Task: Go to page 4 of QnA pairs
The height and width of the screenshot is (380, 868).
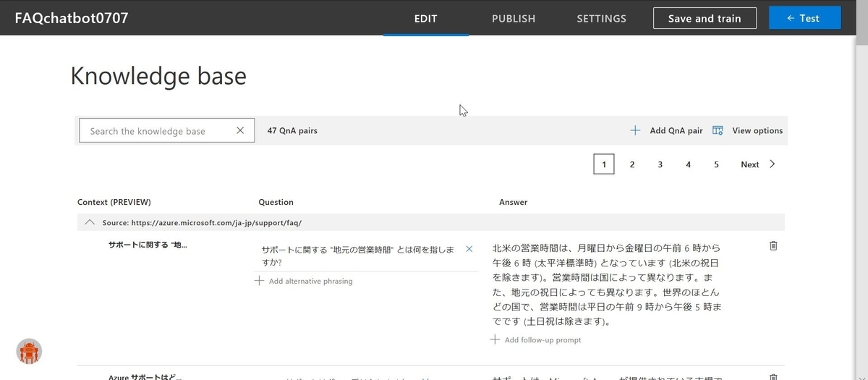Action: click(x=688, y=164)
